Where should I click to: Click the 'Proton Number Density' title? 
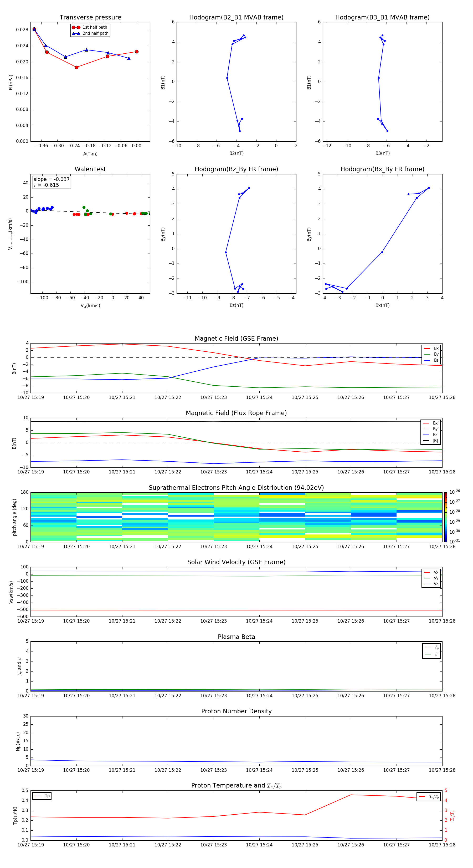click(x=236, y=711)
